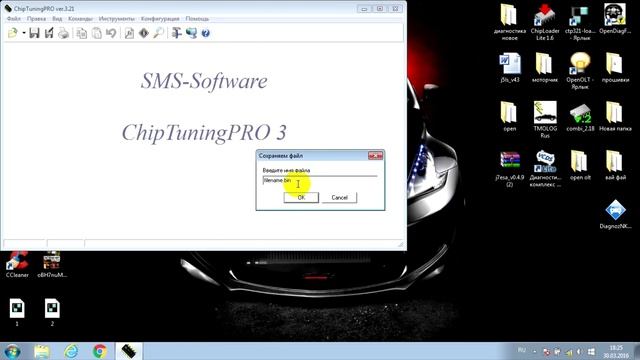This screenshot has height=360, width=640.
Task: Select the прошивки desktop folder
Action: coord(615,68)
